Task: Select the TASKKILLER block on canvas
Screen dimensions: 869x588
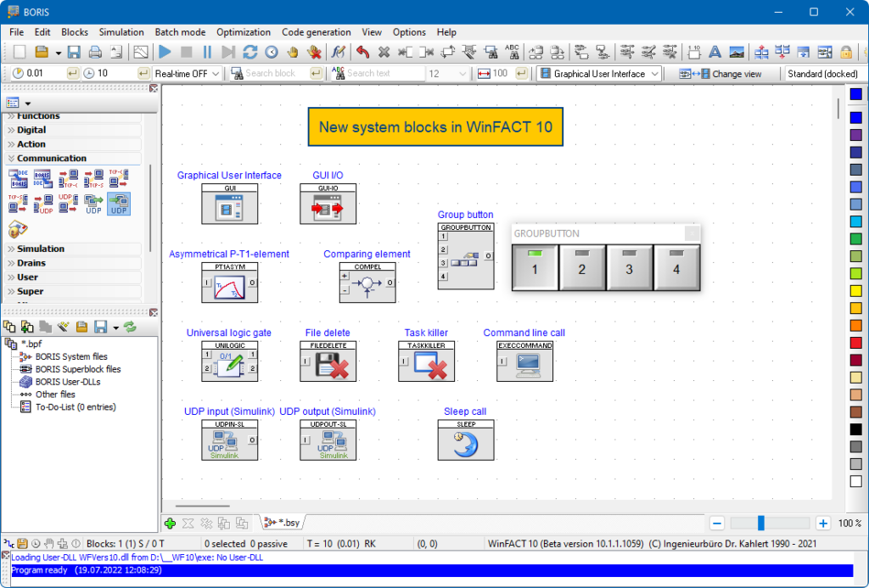Action: pyautogui.click(x=426, y=361)
